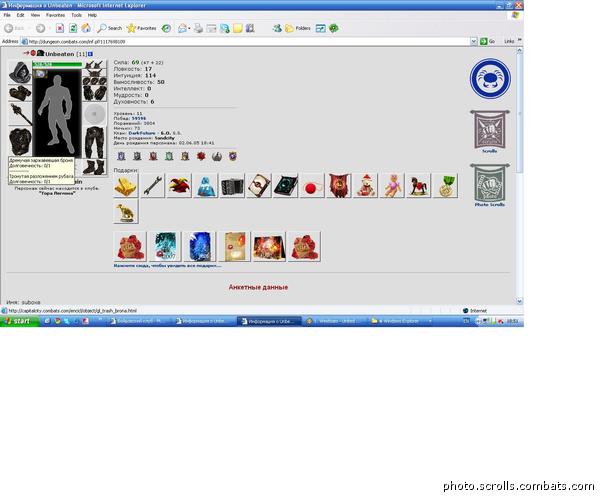Click the Santa teddy bear gift
Viewport: 600px width, 496px height.
365,186
